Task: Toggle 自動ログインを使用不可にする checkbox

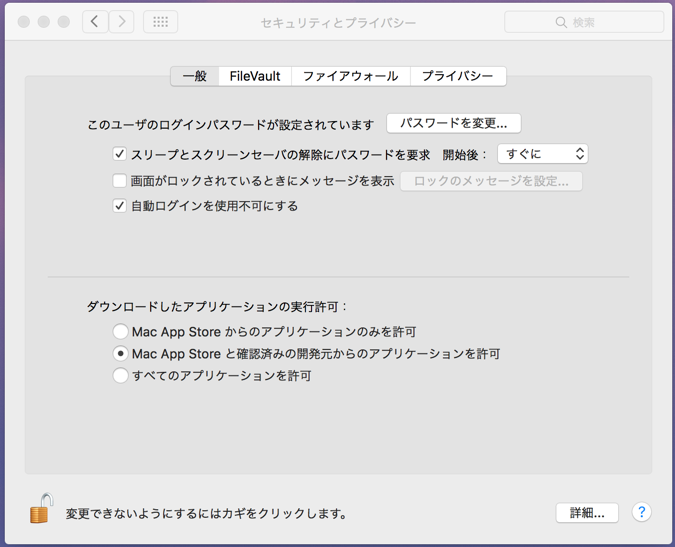Action: point(119,206)
